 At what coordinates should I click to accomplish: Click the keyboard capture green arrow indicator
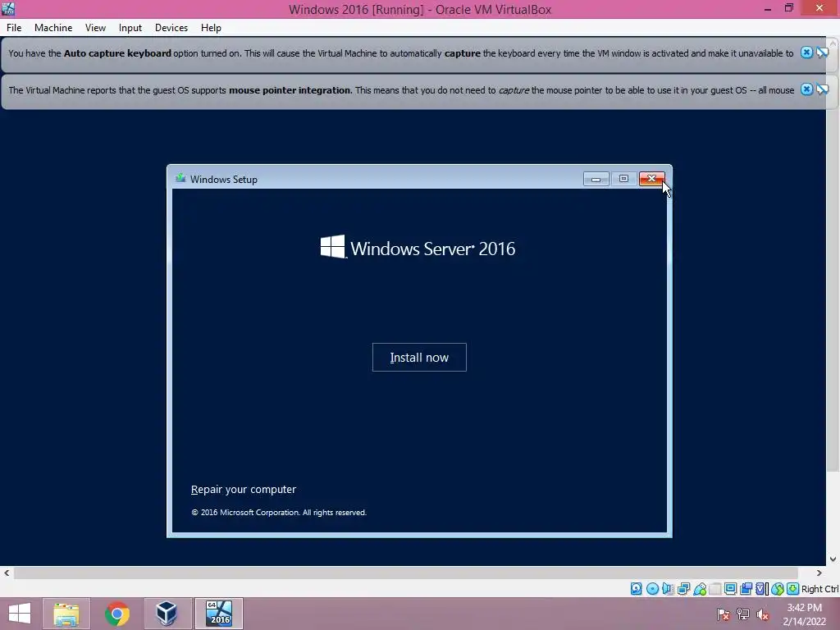(x=793, y=589)
